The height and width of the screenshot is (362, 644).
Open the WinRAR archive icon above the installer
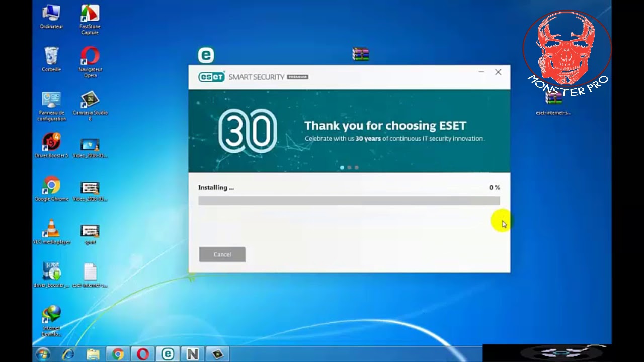click(x=361, y=54)
